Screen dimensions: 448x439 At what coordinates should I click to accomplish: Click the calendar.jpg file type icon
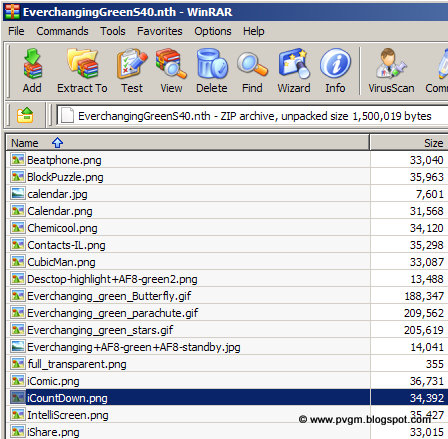pos(18,193)
